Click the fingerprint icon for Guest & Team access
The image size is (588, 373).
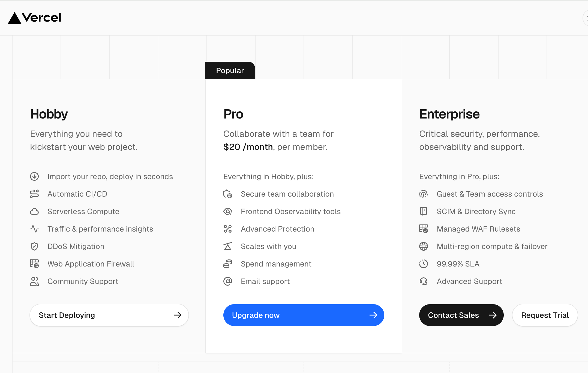click(424, 194)
